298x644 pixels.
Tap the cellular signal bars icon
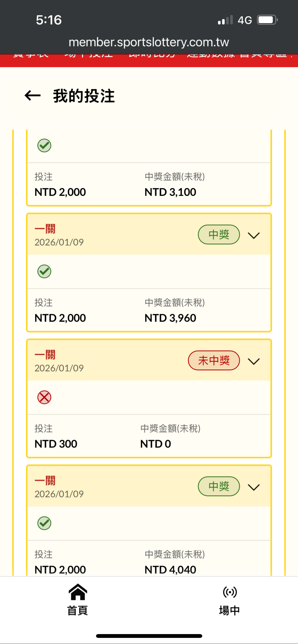click(225, 20)
